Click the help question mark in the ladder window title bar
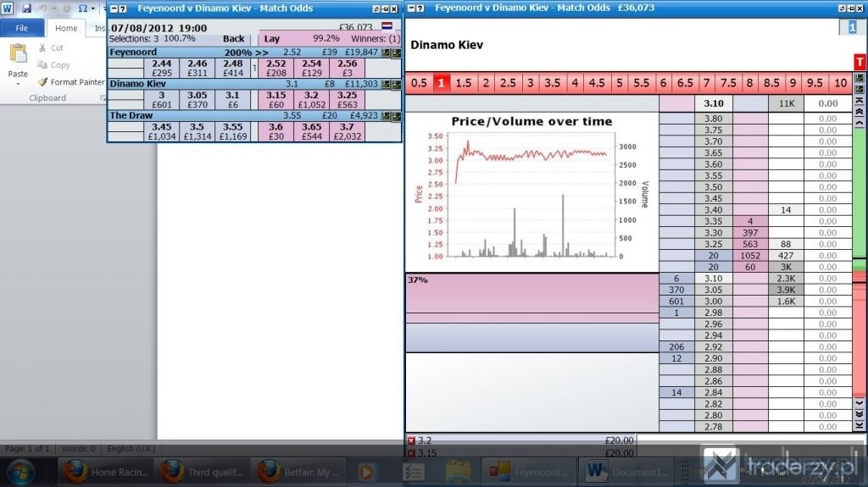Viewport: 868px width, 487px height. click(x=420, y=8)
